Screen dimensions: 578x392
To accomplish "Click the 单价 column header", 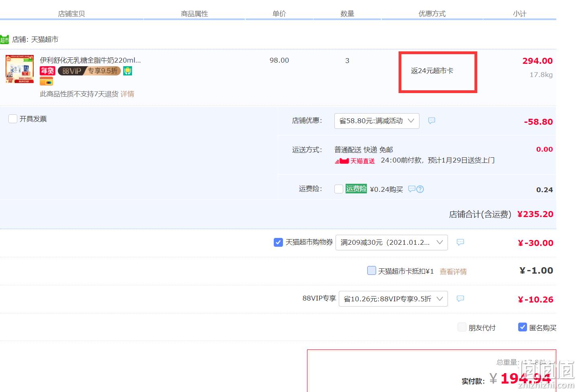I will pyautogui.click(x=279, y=14).
